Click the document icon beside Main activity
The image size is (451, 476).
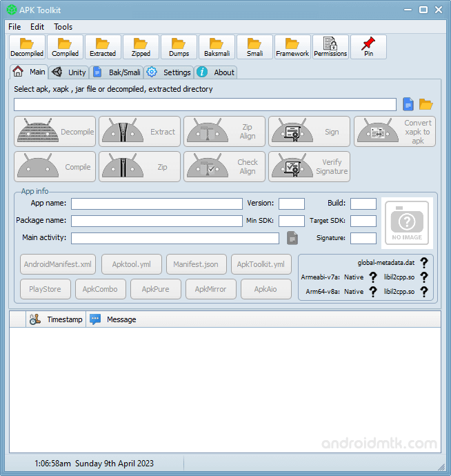pos(292,238)
